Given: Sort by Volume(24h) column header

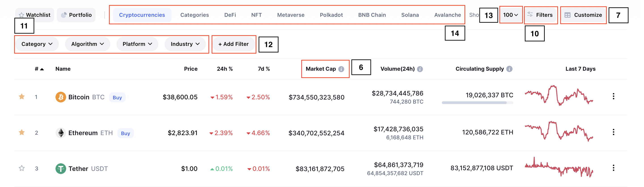Looking at the screenshot, I should pos(398,69).
